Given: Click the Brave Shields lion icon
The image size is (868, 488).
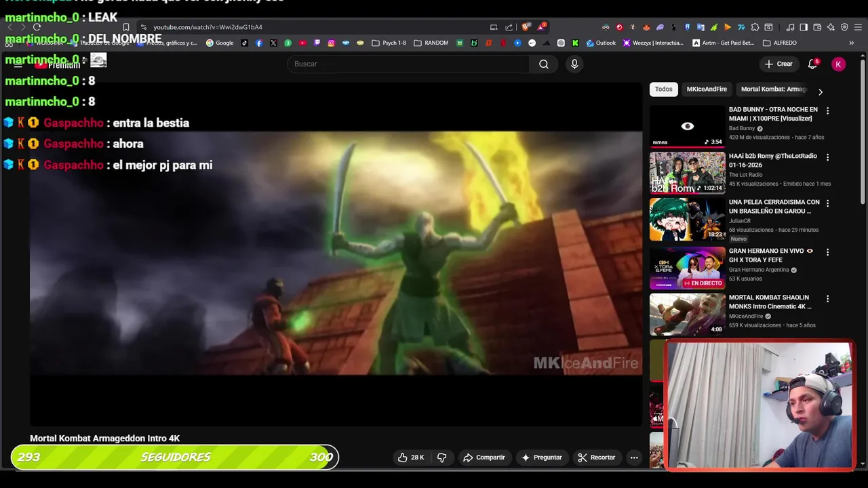Looking at the screenshot, I should 526,27.
